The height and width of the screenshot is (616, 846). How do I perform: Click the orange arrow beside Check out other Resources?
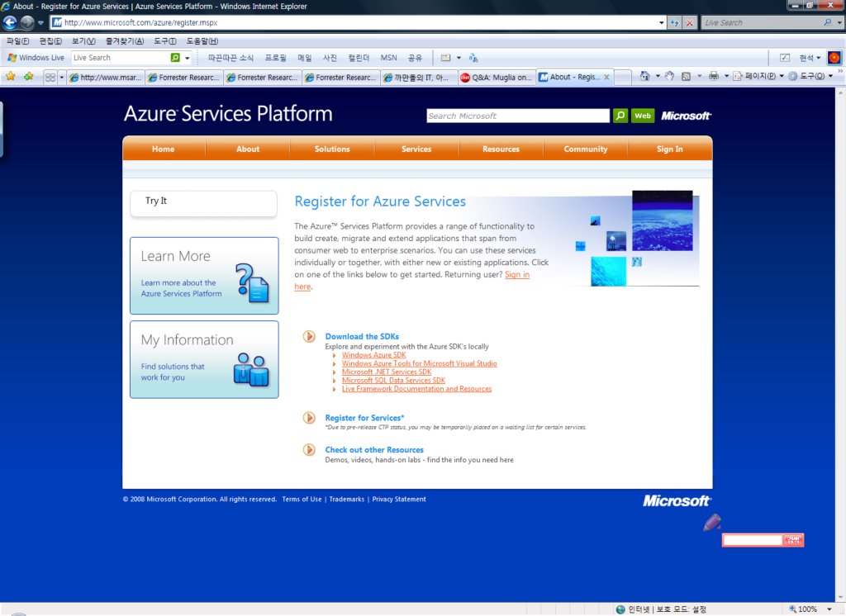(x=309, y=450)
